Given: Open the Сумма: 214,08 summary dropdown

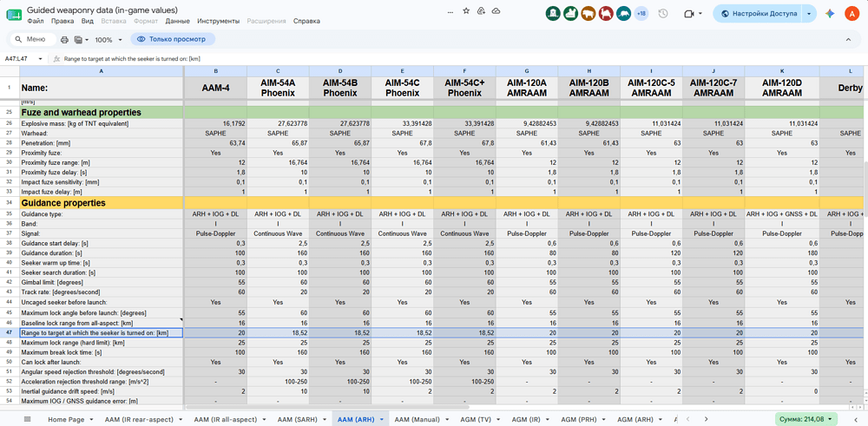Looking at the screenshot, I should pyautogui.click(x=806, y=419).
